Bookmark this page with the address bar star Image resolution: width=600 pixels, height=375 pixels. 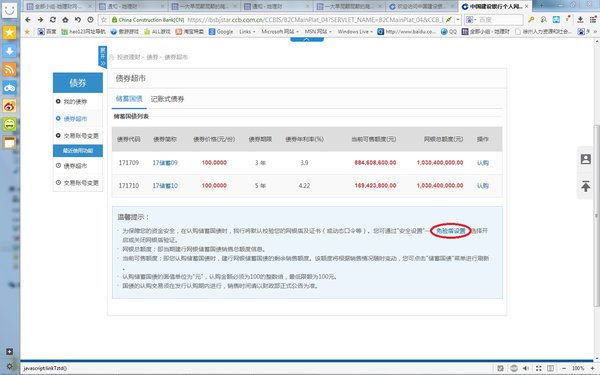[x=104, y=20]
